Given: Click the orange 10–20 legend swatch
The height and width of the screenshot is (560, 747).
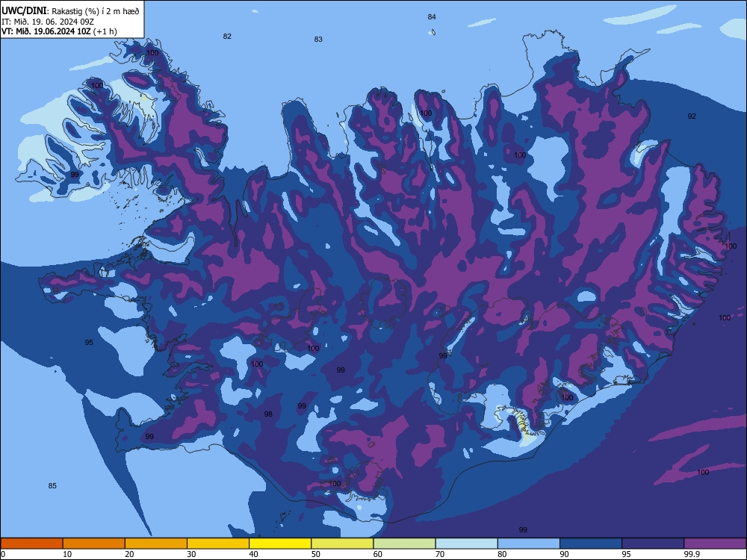Looking at the screenshot, I should (x=94, y=544).
